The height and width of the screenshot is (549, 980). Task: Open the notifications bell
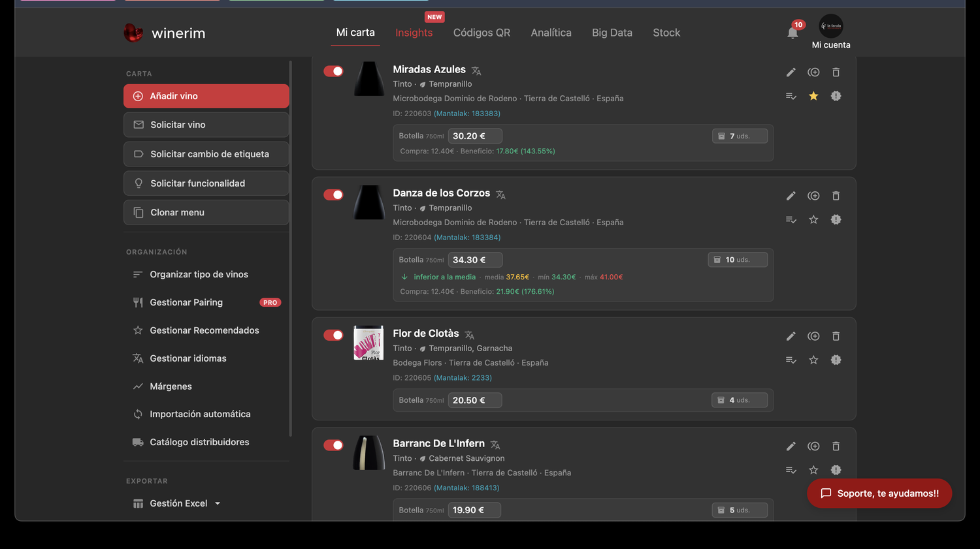coord(792,33)
